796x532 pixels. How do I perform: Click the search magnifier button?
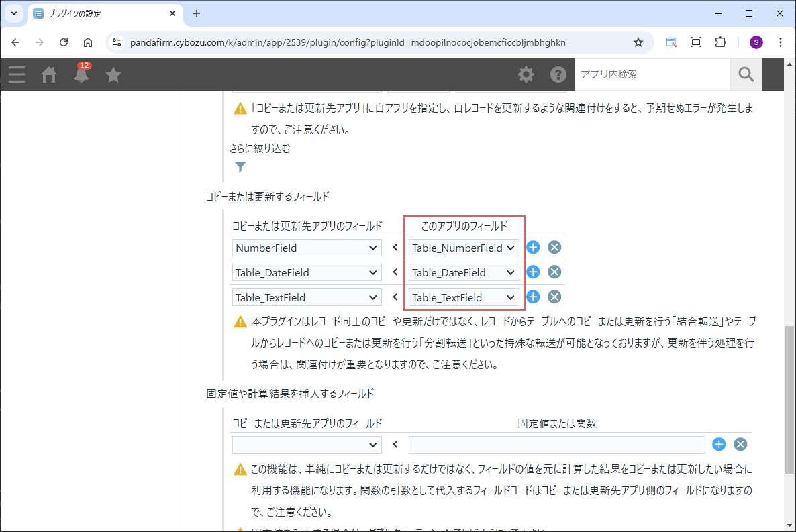click(x=746, y=74)
